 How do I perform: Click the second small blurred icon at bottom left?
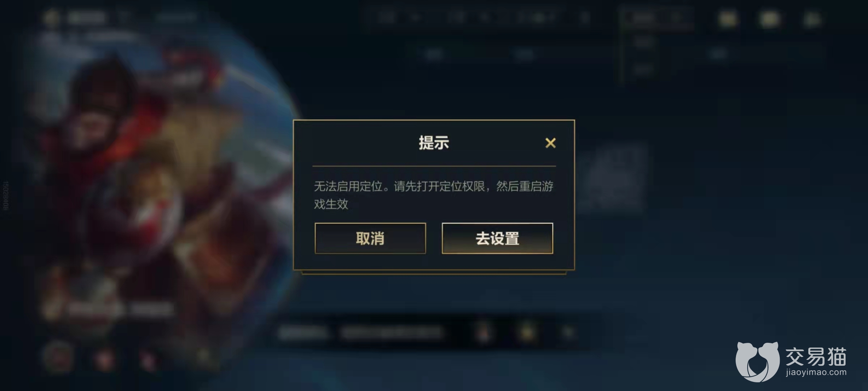pyautogui.click(x=103, y=359)
